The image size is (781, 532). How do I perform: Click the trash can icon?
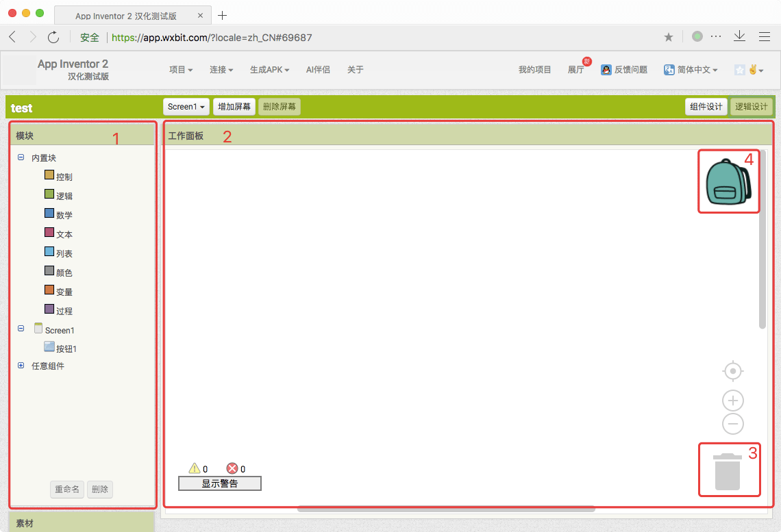727,471
